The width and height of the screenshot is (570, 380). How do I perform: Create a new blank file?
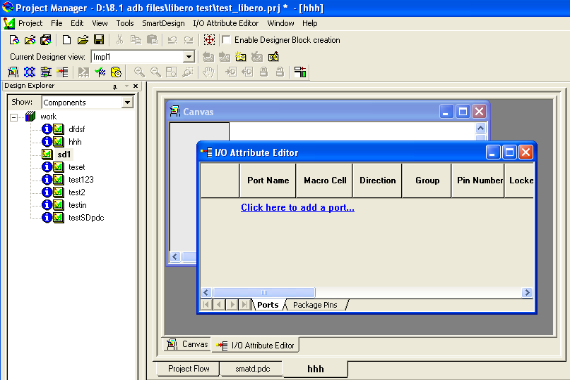click(67, 40)
